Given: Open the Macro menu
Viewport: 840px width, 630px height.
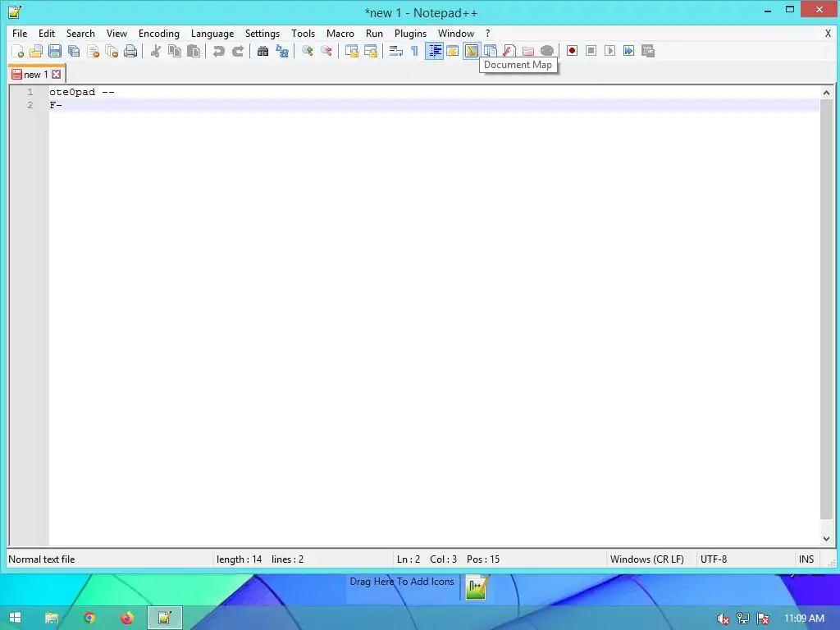Looking at the screenshot, I should (340, 33).
